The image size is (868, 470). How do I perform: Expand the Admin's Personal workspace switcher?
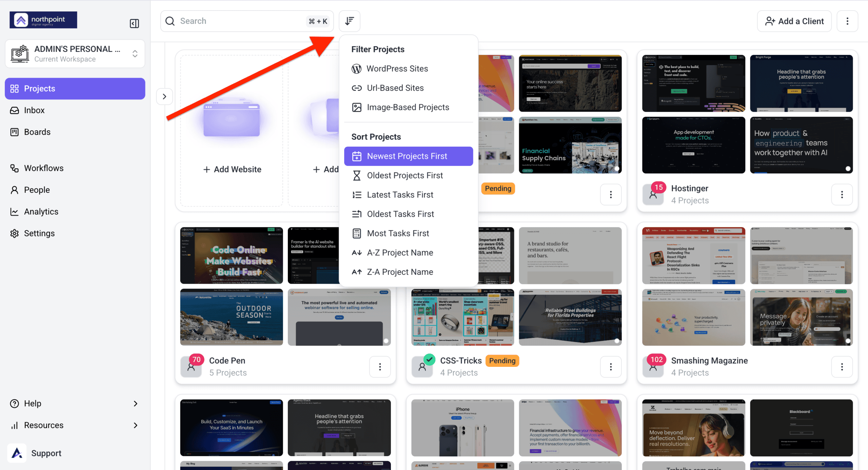tap(135, 54)
